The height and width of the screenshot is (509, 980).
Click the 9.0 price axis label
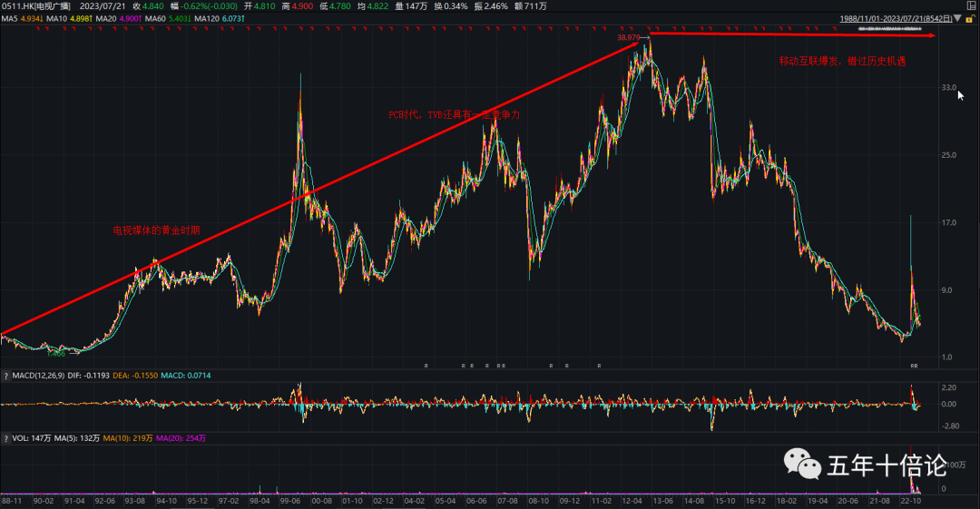946,290
